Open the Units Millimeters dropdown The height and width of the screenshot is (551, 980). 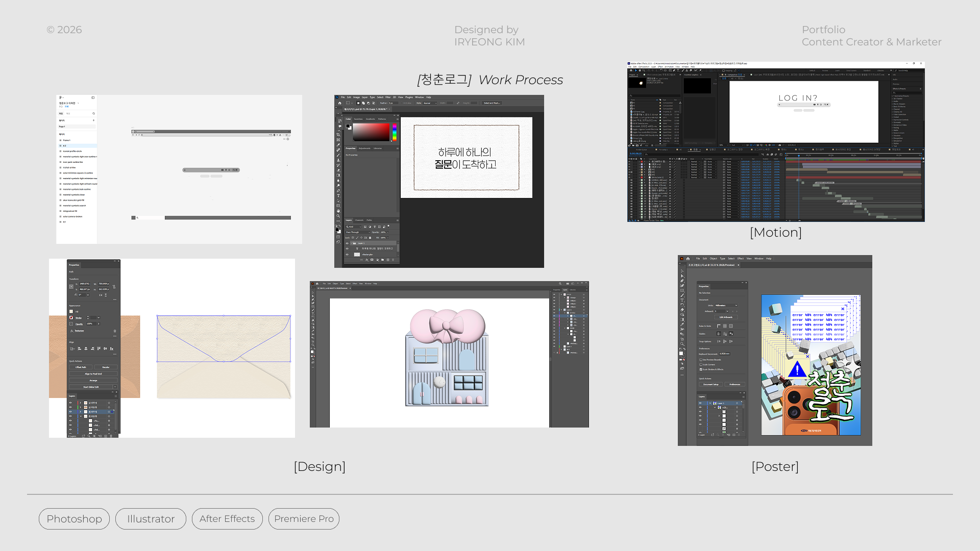point(726,305)
